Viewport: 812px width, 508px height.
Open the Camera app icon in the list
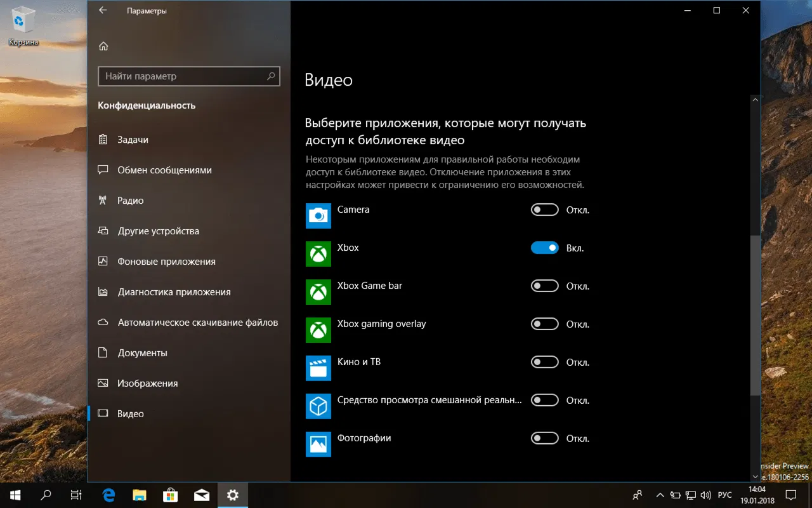point(318,216)
